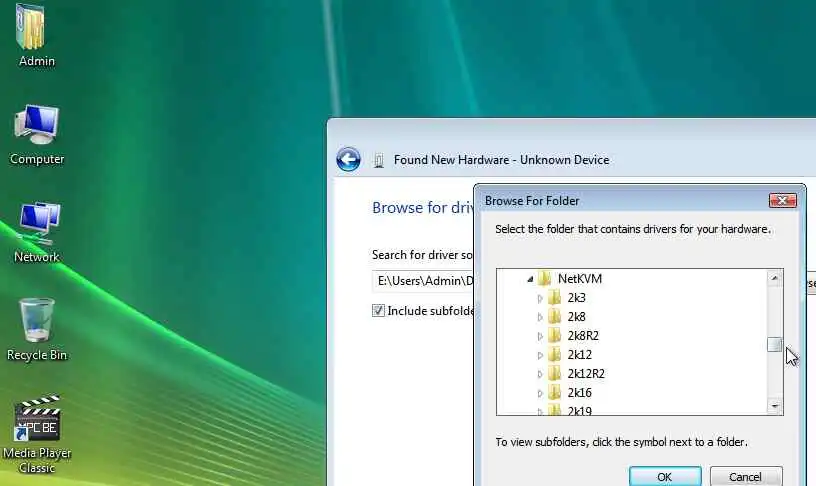The width and height of the screenshot is (816, 486).
Task: Click the 2k12R2 folder icon
Action: click(x=555, y=374)
